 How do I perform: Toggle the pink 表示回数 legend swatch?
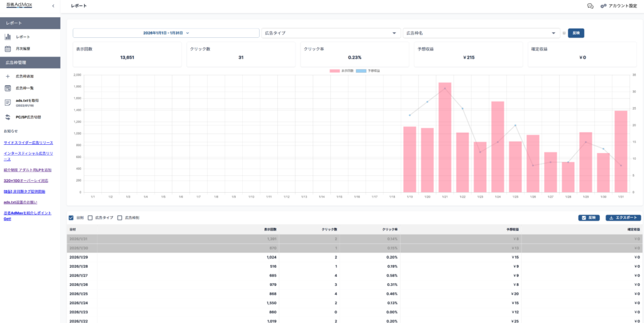(335, 71)
